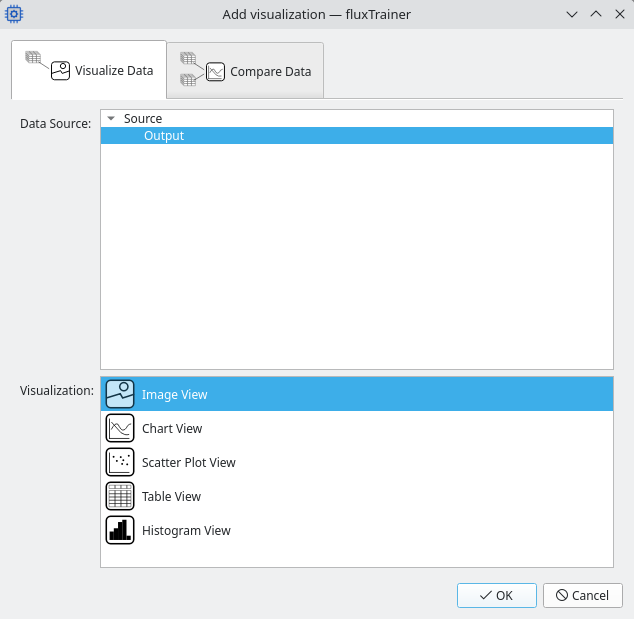Click the fluxTrainer app icon in title bar
634x619 pixels.
14,14
